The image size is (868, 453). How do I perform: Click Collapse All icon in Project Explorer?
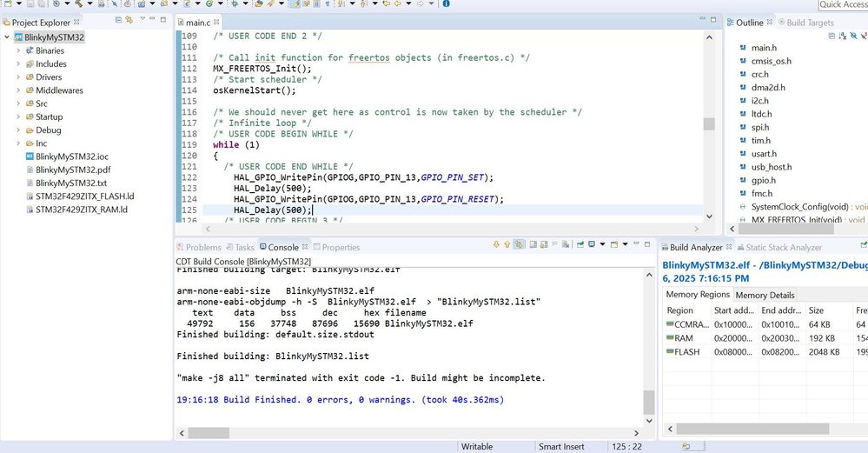(x=118, y=20)
